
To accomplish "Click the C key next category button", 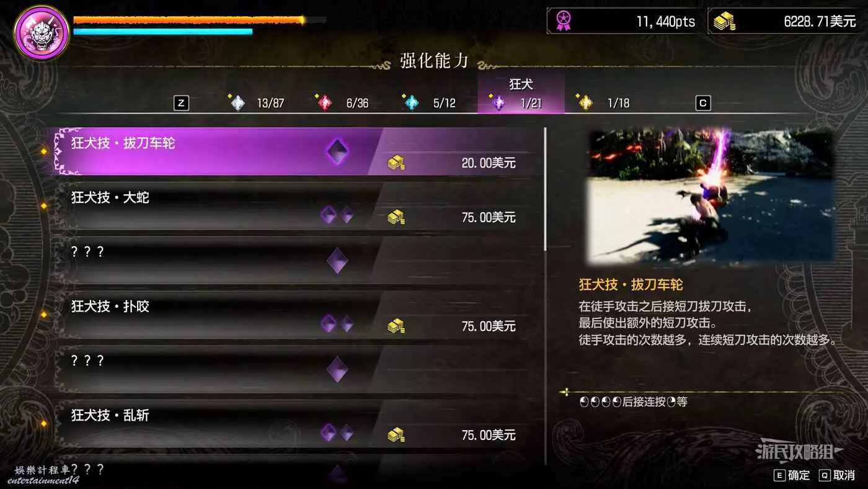I will click(702, 104).
